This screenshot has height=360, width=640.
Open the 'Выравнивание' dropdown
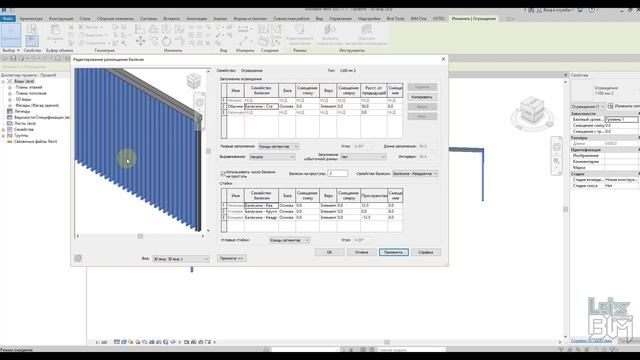272,157
